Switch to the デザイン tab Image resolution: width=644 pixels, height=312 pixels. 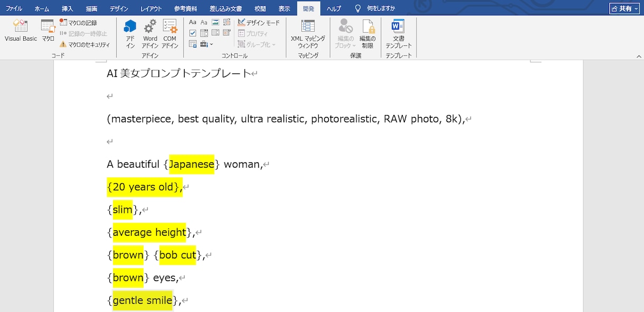point(119,8)
